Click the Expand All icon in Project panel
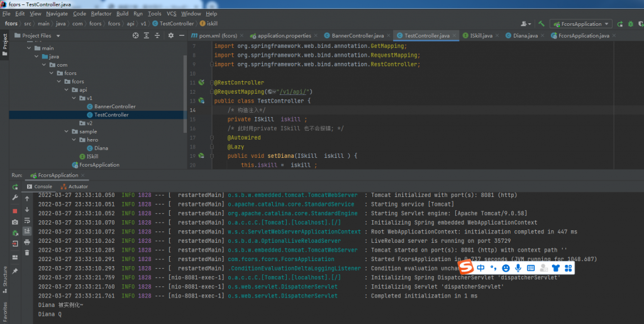 click(146, 36)
